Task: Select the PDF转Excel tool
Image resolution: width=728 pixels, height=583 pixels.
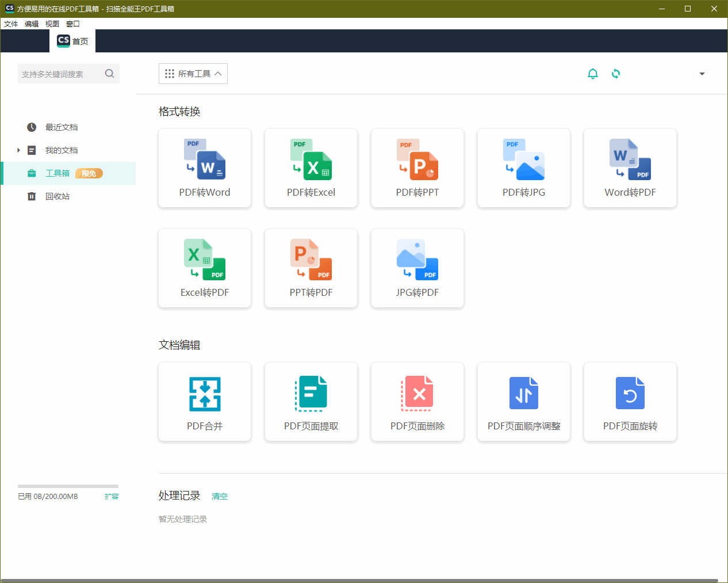Action: tap(311, 168)
